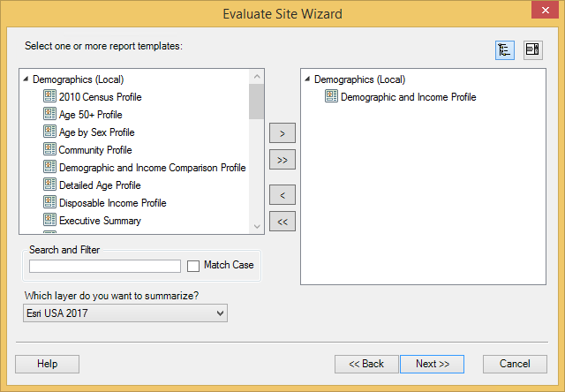
Task: Click Next >> to continue wizard
Action: click(432, 364)
